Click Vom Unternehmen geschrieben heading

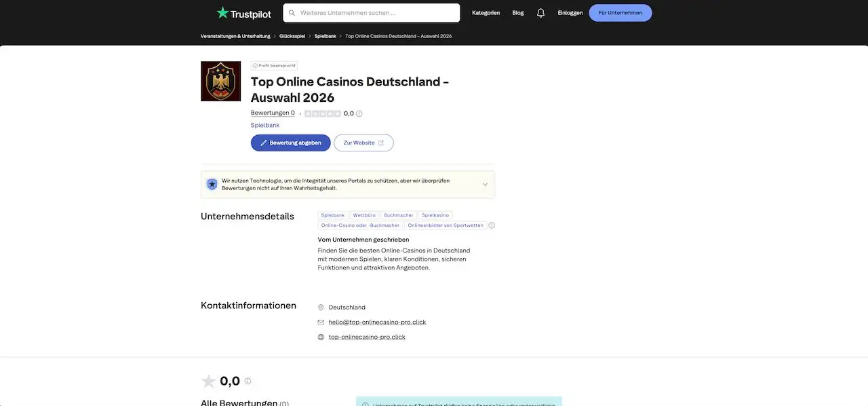(363, 240)
